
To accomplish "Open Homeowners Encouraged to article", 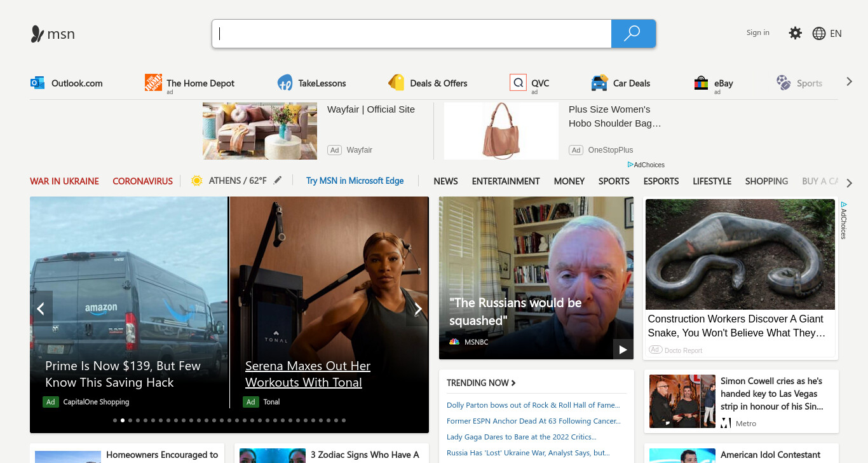I will pos(162,455).
